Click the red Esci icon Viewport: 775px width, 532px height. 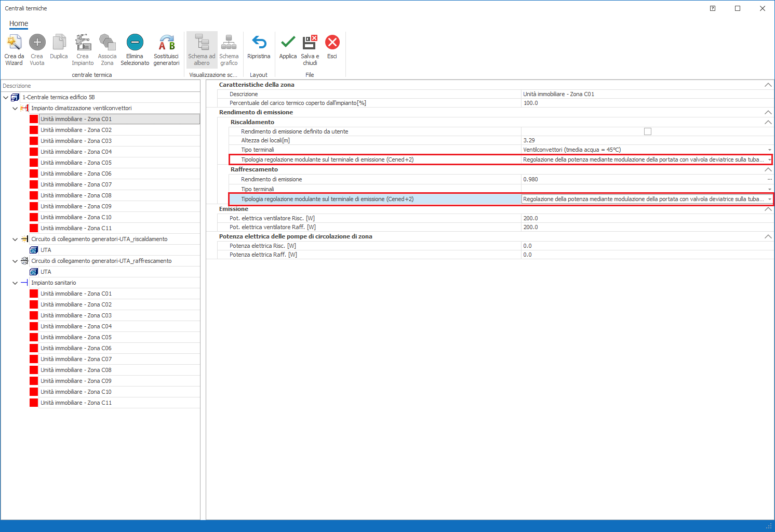tap(332, 43)
